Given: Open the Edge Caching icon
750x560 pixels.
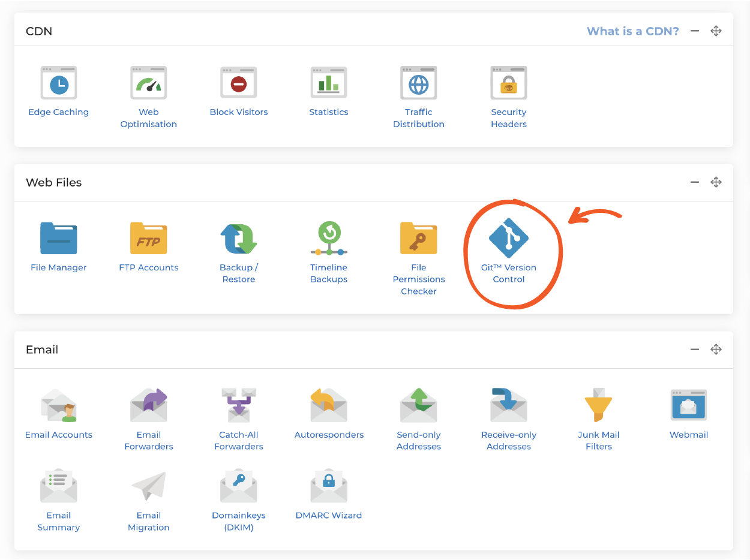Looking at the screenshot, I should [x=59, y=83].
